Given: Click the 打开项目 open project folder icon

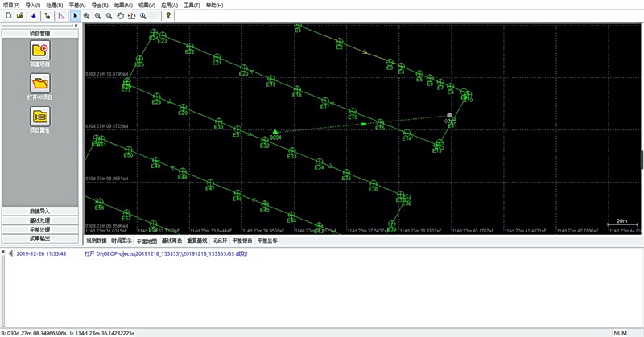Looking at the screenshot, I should point(40,85).
